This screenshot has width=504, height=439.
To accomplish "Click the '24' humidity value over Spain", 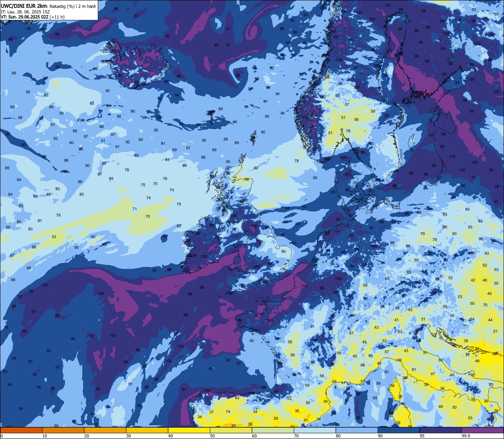I will coord(233,425).
